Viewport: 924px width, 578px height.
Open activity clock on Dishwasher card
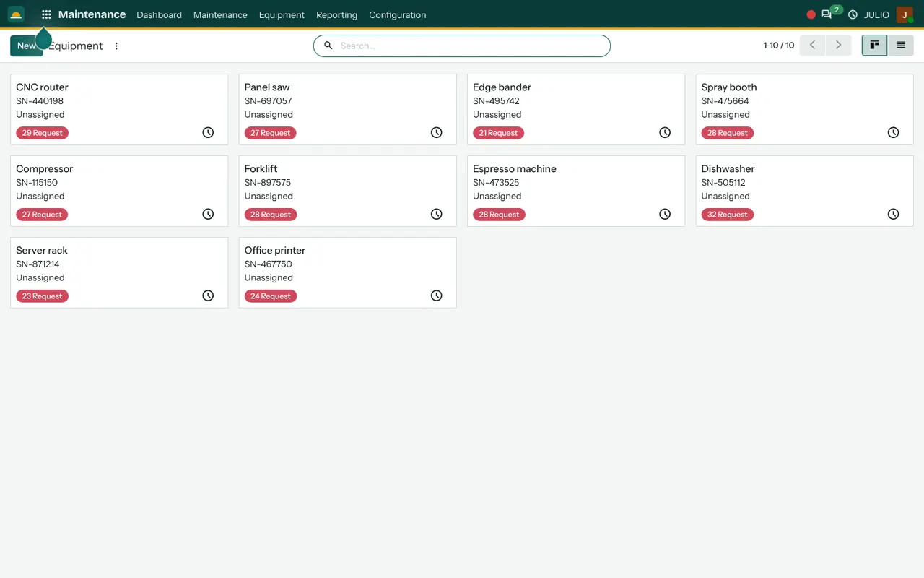pos(893,214)
